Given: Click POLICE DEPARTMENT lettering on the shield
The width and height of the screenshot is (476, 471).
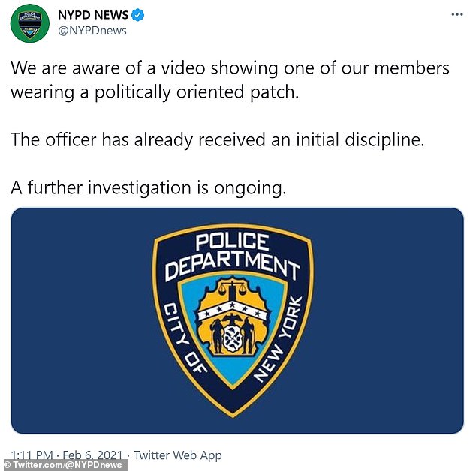Looking at the screenshot, I should [x=232, y=255].
